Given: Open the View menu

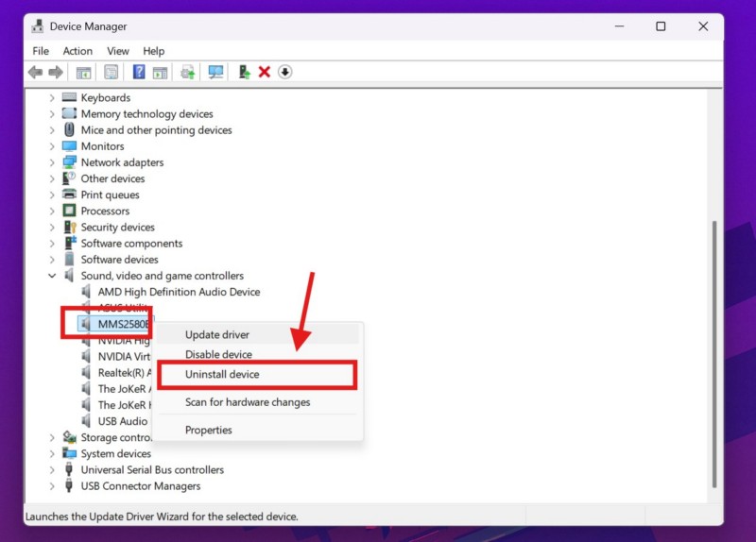Looking at the screenshot, I should coord(118,51).
